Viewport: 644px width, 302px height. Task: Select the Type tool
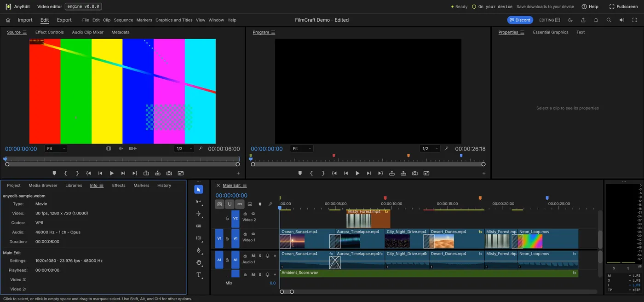(199, 275)
